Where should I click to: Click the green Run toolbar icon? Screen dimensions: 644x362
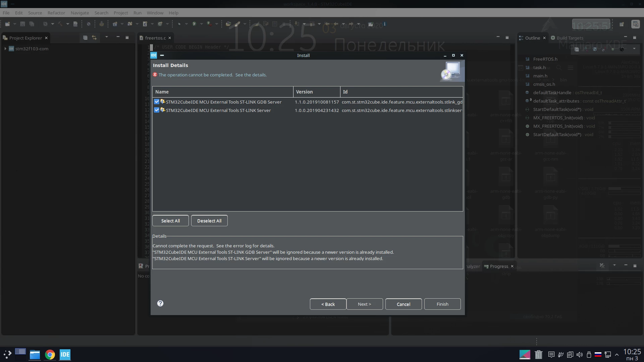[194, 24]
